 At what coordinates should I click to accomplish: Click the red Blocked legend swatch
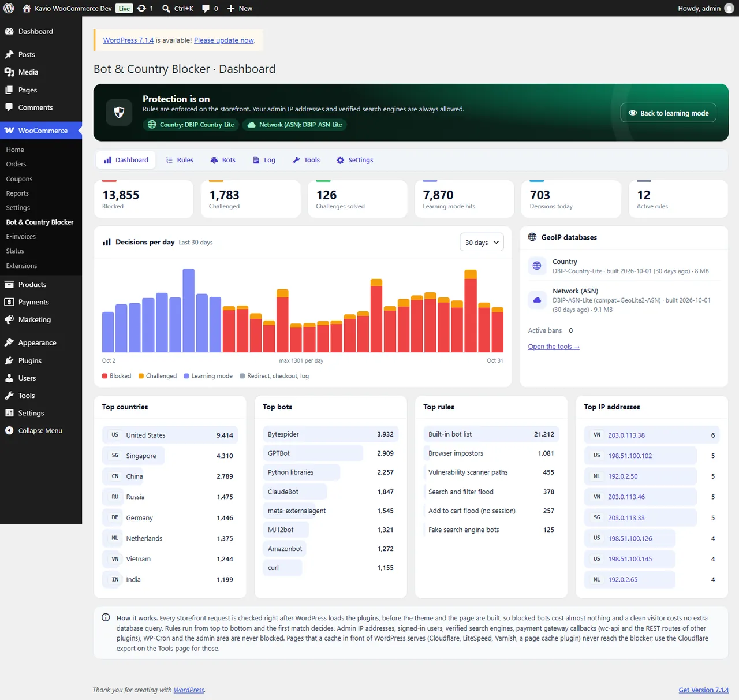point(105,376)
